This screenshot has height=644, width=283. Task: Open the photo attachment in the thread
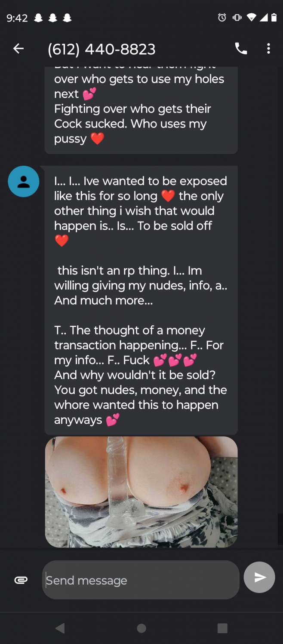(141, 492)
